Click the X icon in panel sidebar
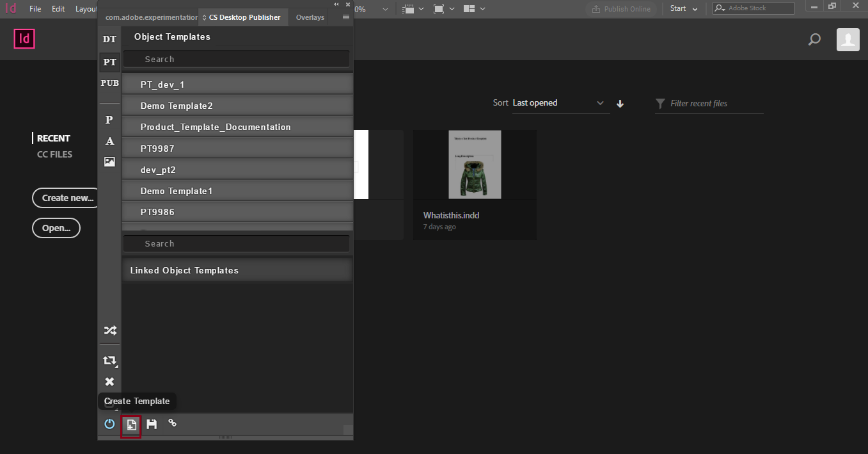 tap(109, 382)
